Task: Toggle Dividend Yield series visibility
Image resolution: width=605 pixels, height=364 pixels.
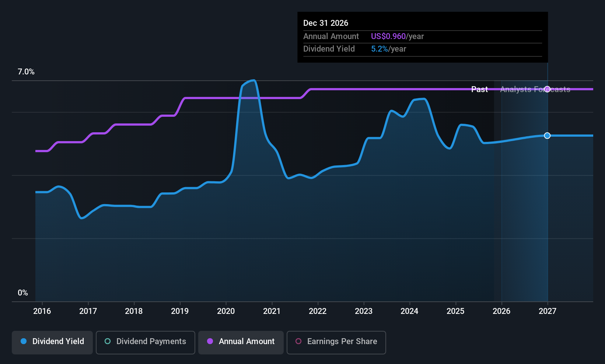Action: 52,342
